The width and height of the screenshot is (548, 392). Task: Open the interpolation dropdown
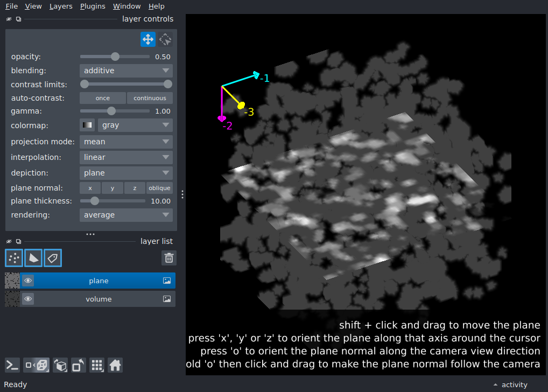126,157
